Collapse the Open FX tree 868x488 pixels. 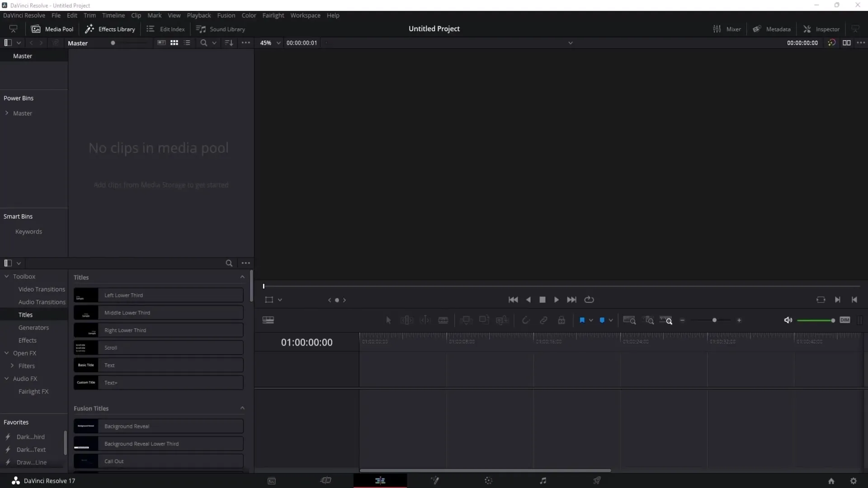(x=7, y=353)
